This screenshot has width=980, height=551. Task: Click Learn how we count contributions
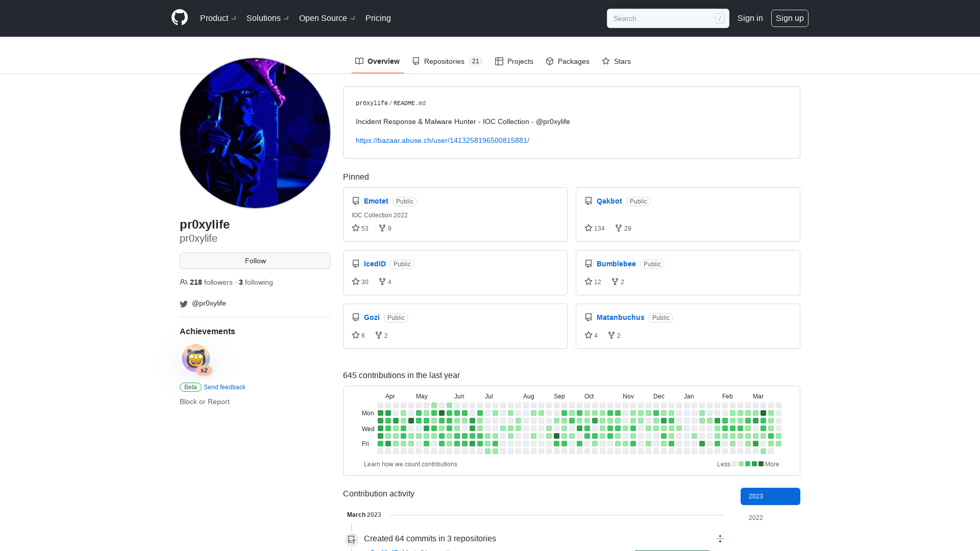(x=410, y=464)
